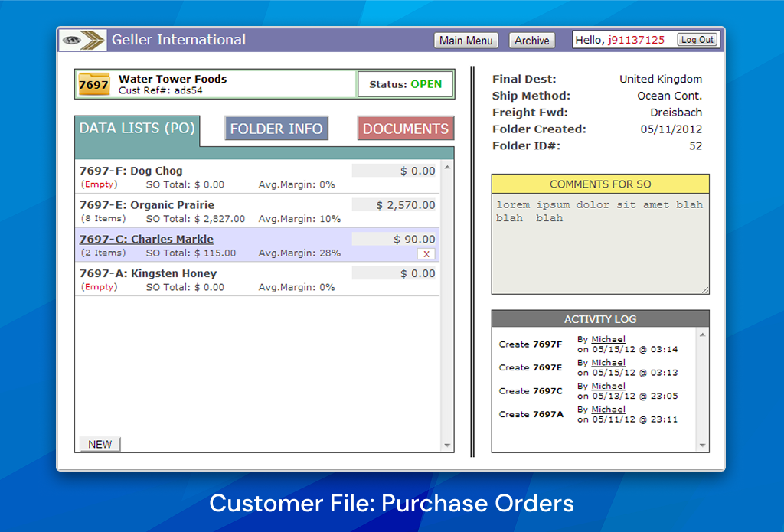Viewport: 784px width, 532px height.
Task: Go to Main Menu
Action: [465, 41]
